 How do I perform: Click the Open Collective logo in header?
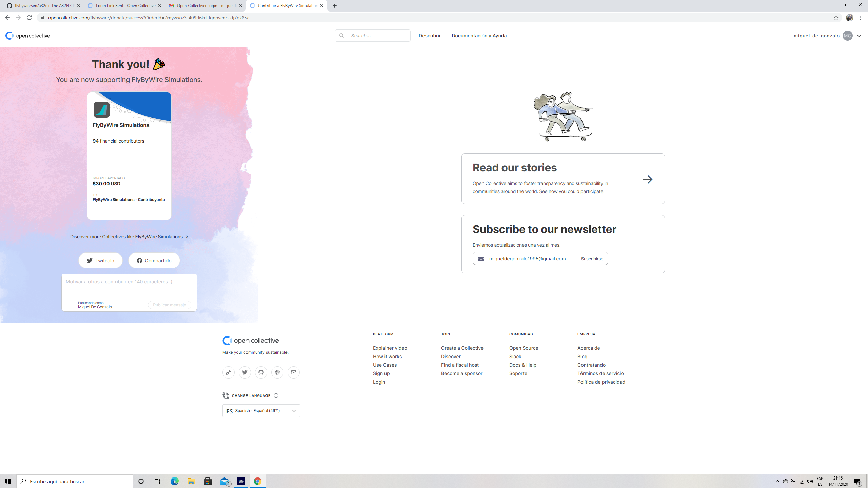coord(28,36)
